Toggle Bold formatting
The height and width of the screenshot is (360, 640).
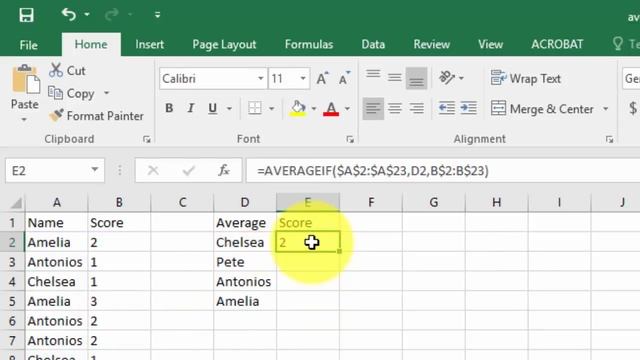(x=169, y=109)
